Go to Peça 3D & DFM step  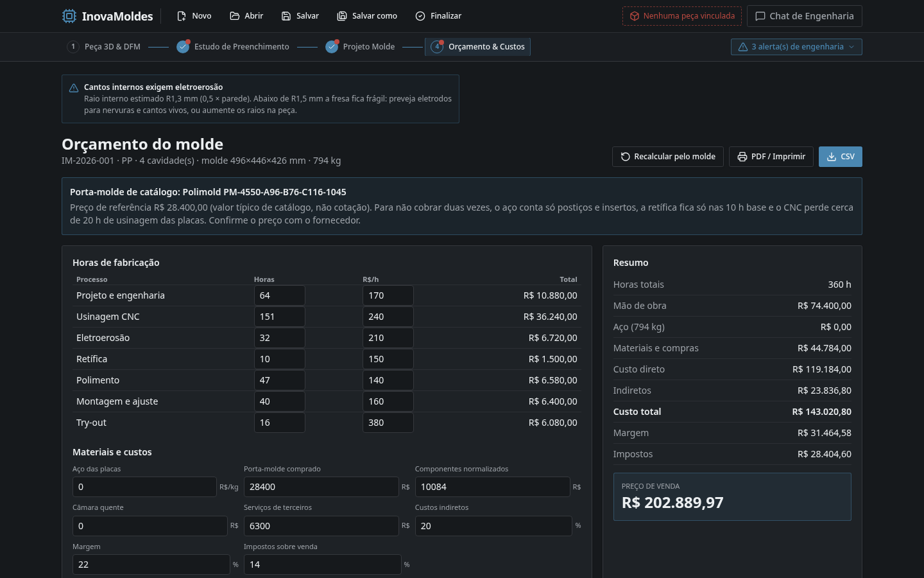coord(103,47)
